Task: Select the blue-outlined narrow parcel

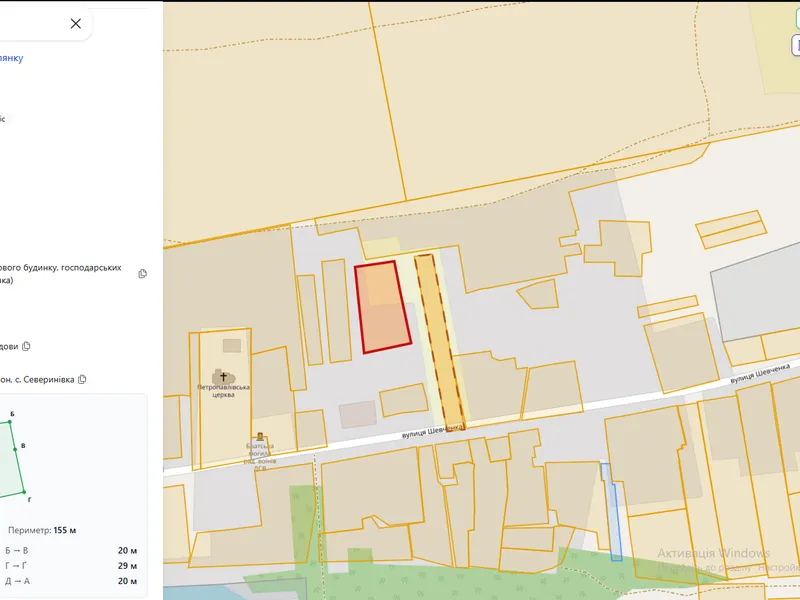Action: (x=612, y=512)
